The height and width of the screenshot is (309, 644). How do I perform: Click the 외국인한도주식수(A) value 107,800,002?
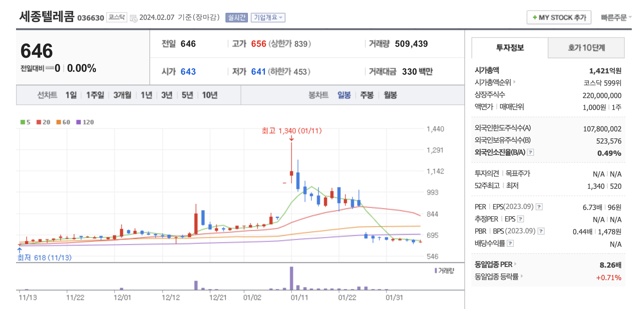coord(602,129)
